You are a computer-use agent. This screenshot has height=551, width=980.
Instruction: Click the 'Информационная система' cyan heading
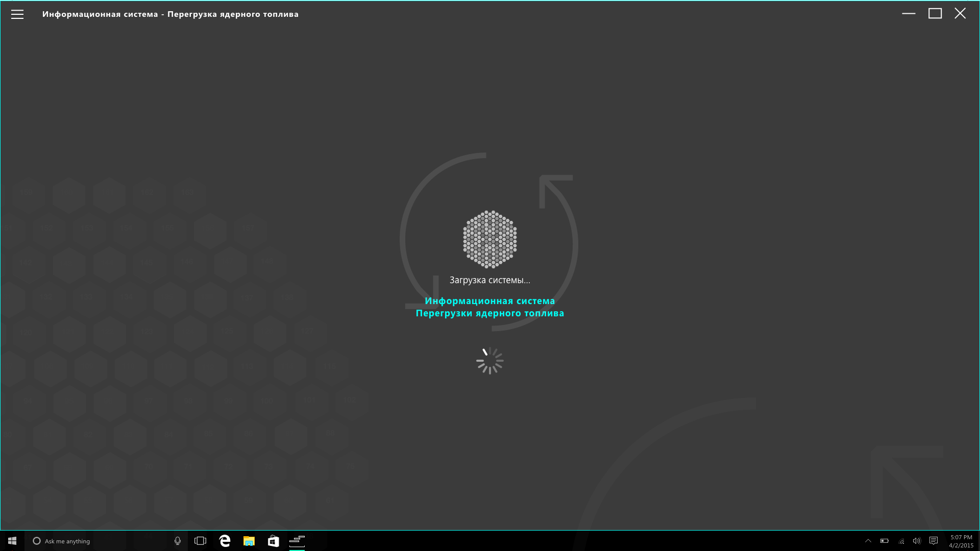coord(490,301)
